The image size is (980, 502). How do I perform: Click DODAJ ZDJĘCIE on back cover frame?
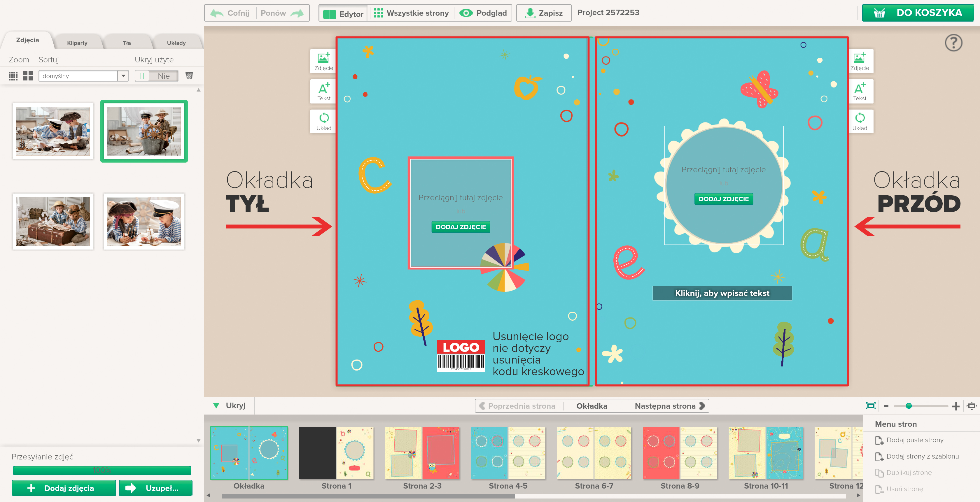pos(460,227)
